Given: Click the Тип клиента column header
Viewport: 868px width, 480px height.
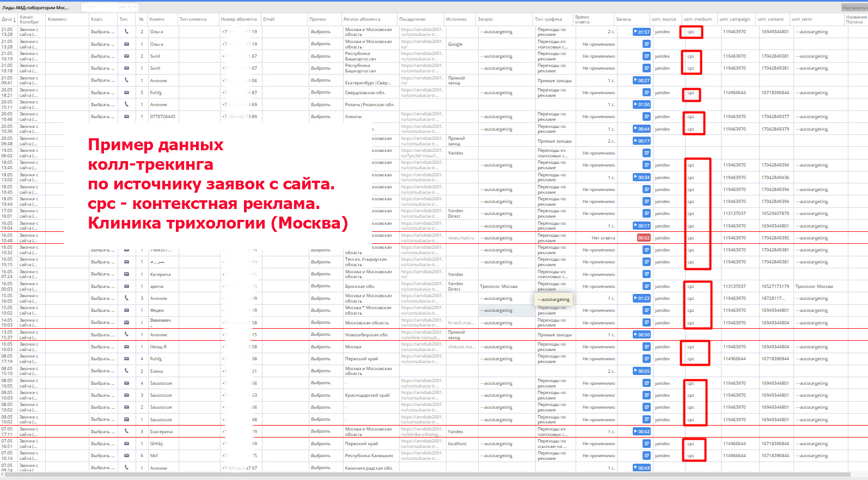Looking at the screenshot, I should tap(193, 19).
